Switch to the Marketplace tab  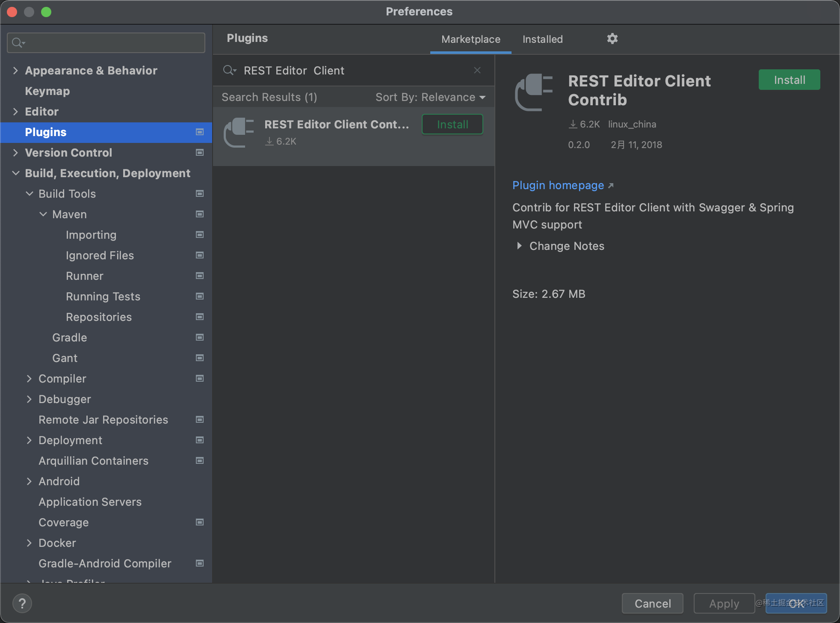[x=470, y=39]
